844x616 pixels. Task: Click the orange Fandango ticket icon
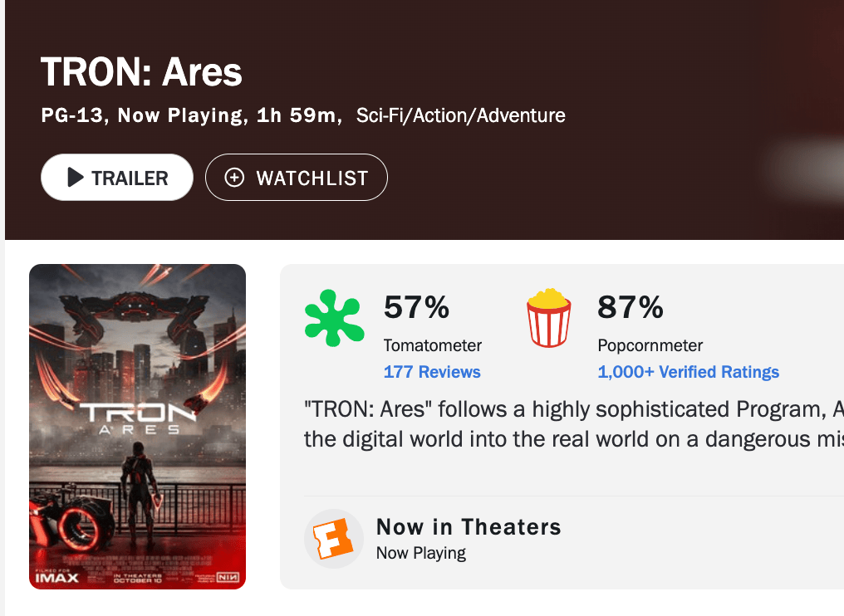tap(333, 539)
